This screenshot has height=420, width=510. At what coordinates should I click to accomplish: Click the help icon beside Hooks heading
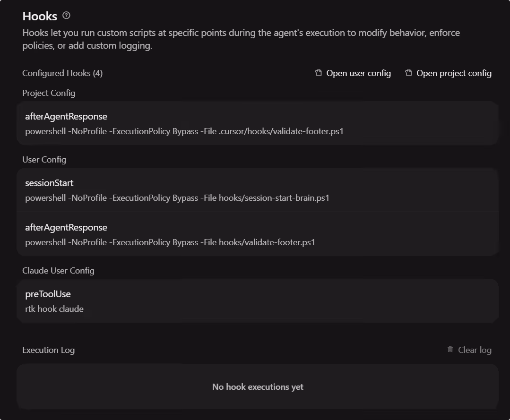click(66, 15)
